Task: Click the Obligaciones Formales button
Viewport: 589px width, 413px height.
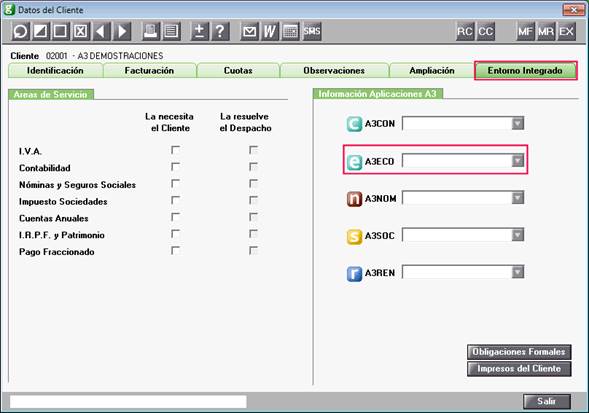Action: [519, 352]
